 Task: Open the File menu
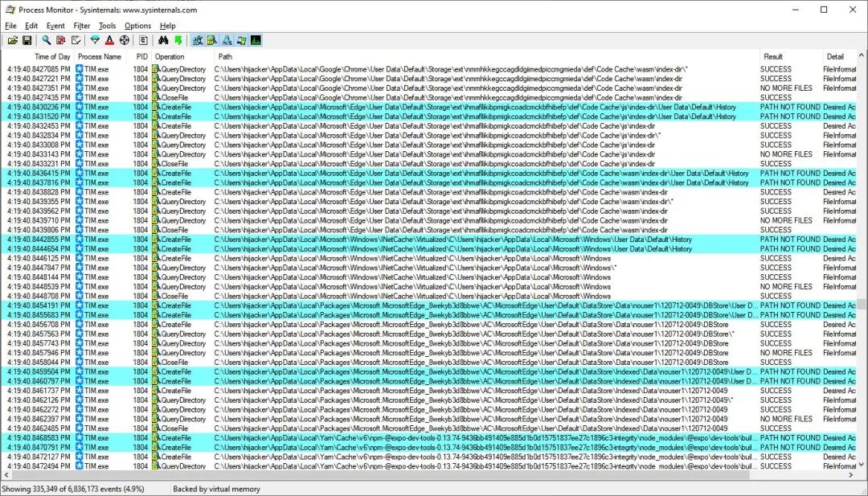click(x=10, y=26)
